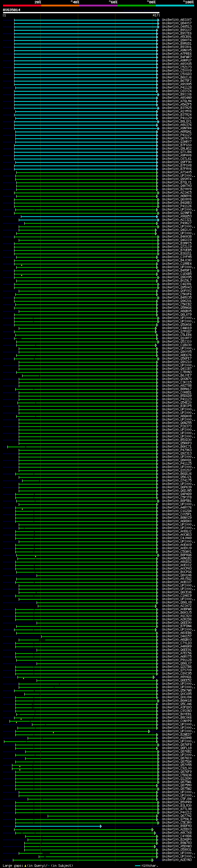This screenshot has height=868, width=197.
Task: Open the UniRef100_P41128 entry
Action: click(x=177, y=88)
